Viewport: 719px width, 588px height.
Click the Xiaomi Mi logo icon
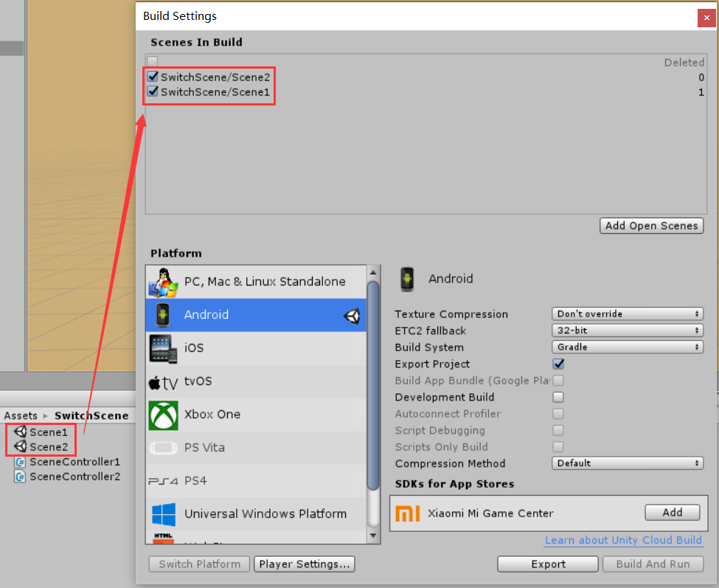pyautogui.click(x=407, y=513)
